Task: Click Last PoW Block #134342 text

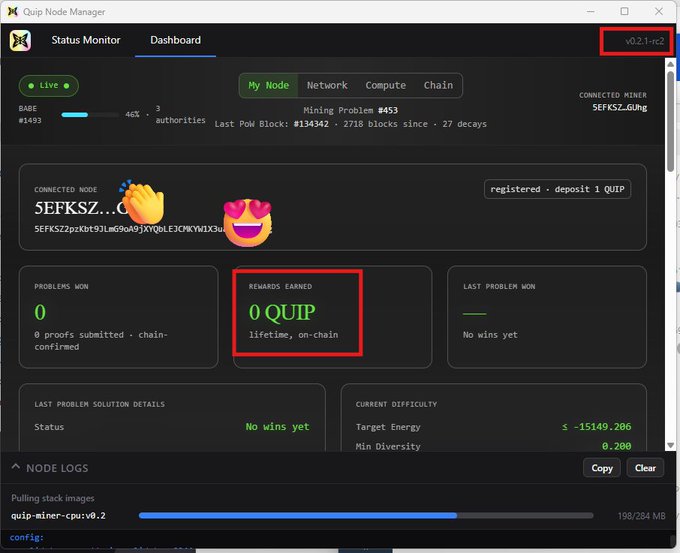Action: (x=271, y=124)
